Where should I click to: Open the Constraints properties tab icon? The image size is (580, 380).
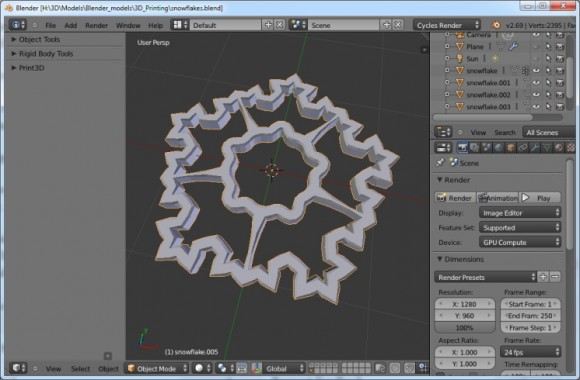(523, 148)
